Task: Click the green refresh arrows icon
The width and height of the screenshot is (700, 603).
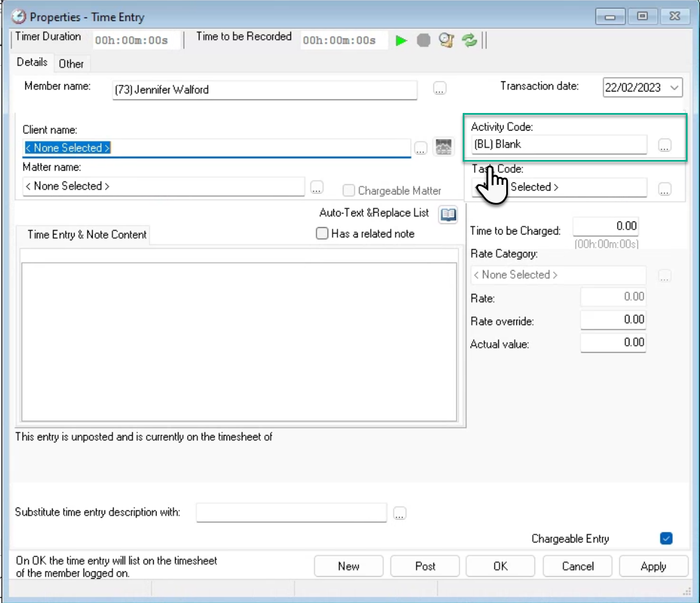Action: coord(469,41)
